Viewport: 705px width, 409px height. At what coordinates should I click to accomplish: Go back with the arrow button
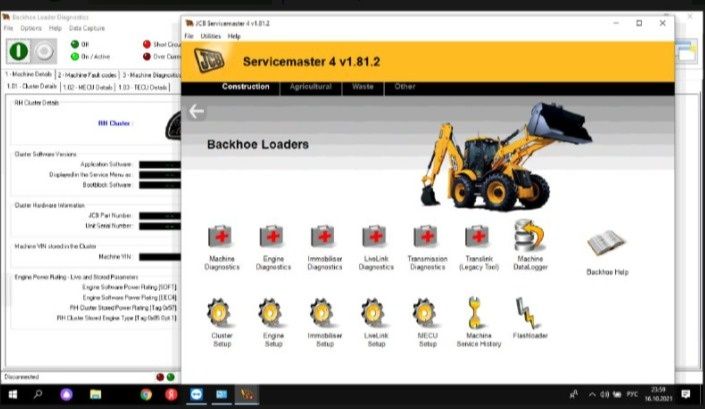tap(196, 111)
